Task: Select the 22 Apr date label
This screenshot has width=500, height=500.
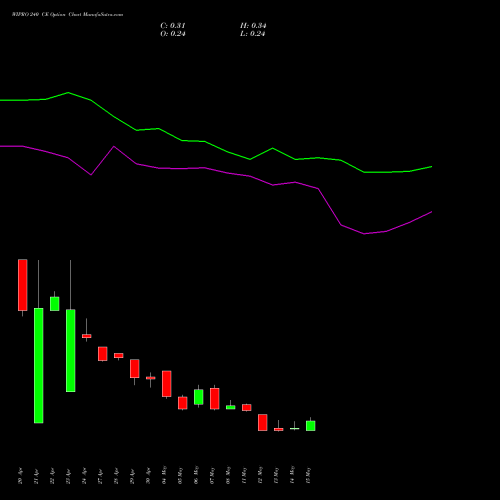Action: 53,476
